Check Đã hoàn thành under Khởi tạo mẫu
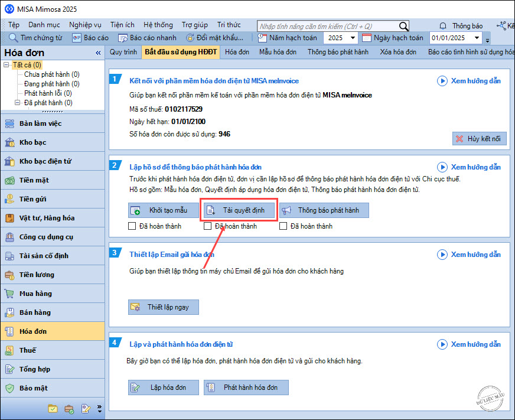 click(x=132, y=226)
